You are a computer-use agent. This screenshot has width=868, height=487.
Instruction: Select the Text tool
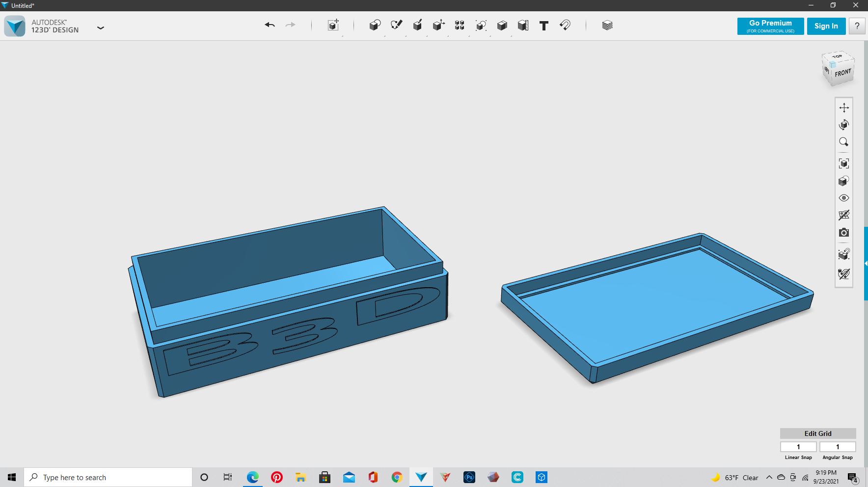click(543, 26)
